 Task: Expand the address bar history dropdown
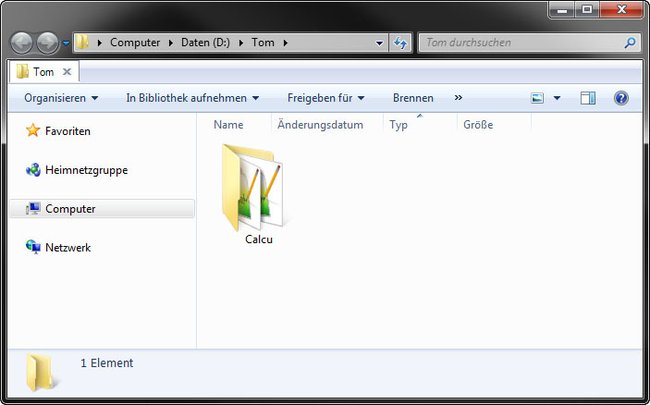[x=379, y=43]
